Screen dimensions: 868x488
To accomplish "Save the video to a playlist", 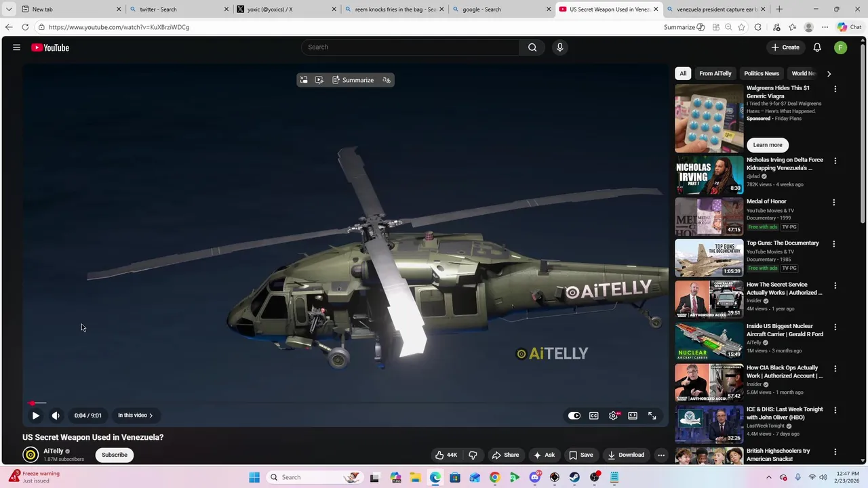I will click(581, 455).
